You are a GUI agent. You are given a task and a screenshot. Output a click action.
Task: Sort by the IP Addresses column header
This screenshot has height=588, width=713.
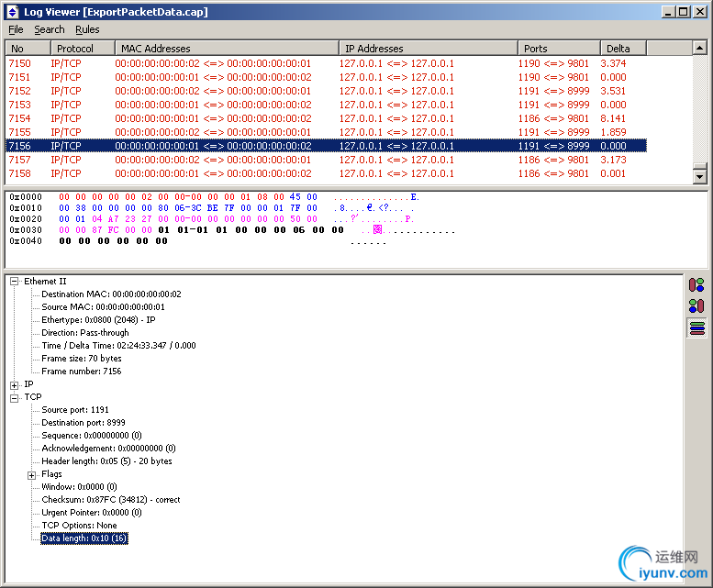tap(429, 49)
